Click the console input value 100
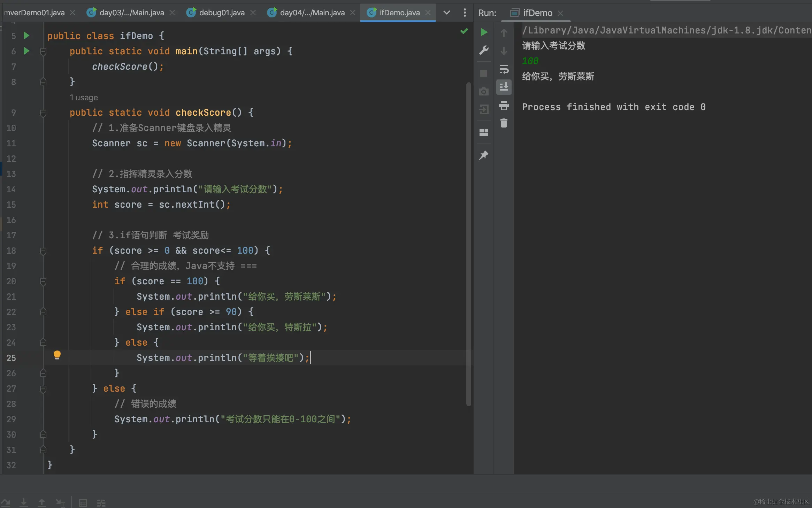812x508 pixels. coord(530,61)
